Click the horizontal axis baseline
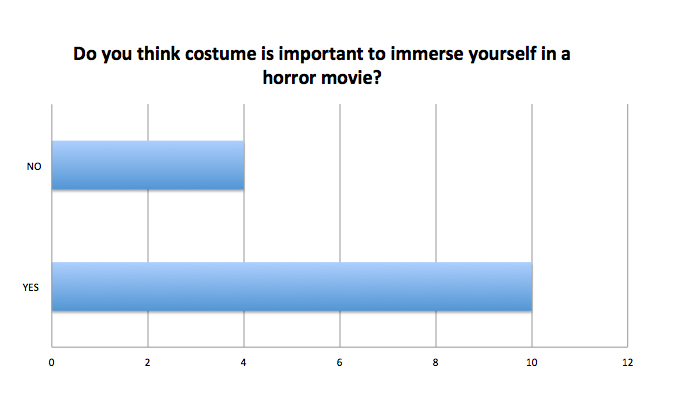This screenshot has width=685, height=420. 340,347
